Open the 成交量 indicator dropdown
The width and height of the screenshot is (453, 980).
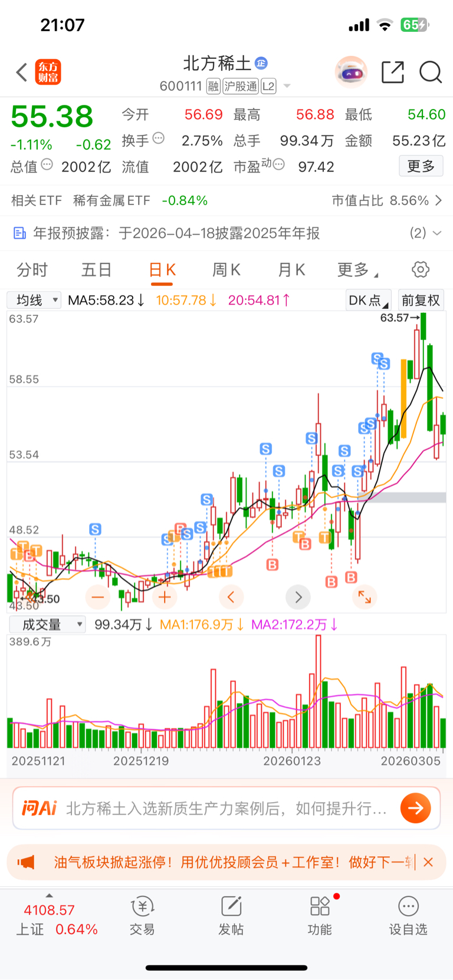(x=47, y=624)
